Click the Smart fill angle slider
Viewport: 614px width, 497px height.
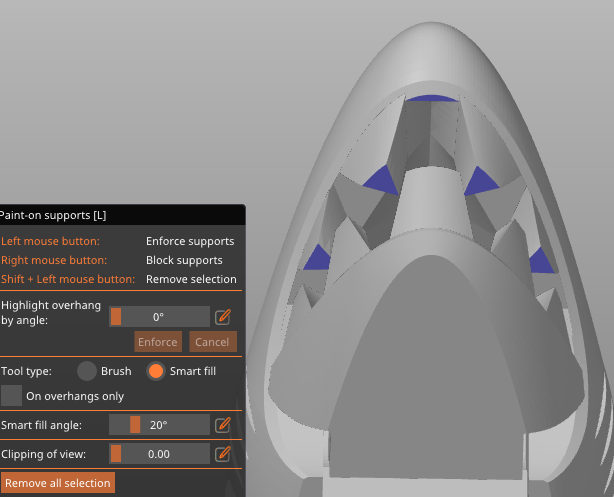159,425
